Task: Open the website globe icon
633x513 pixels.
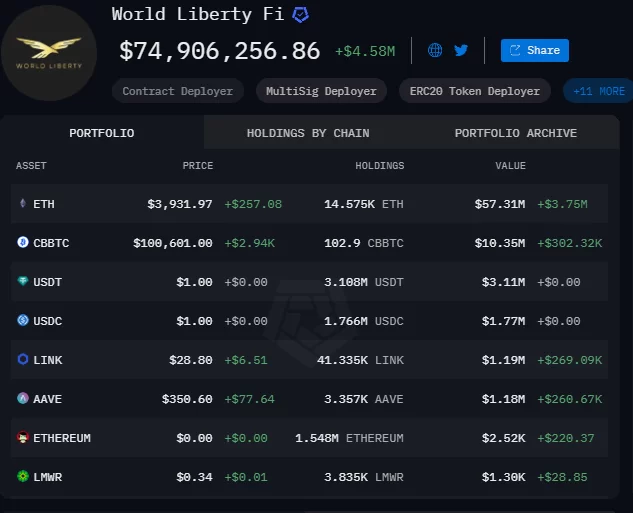Action: click(x=435, y=50)
